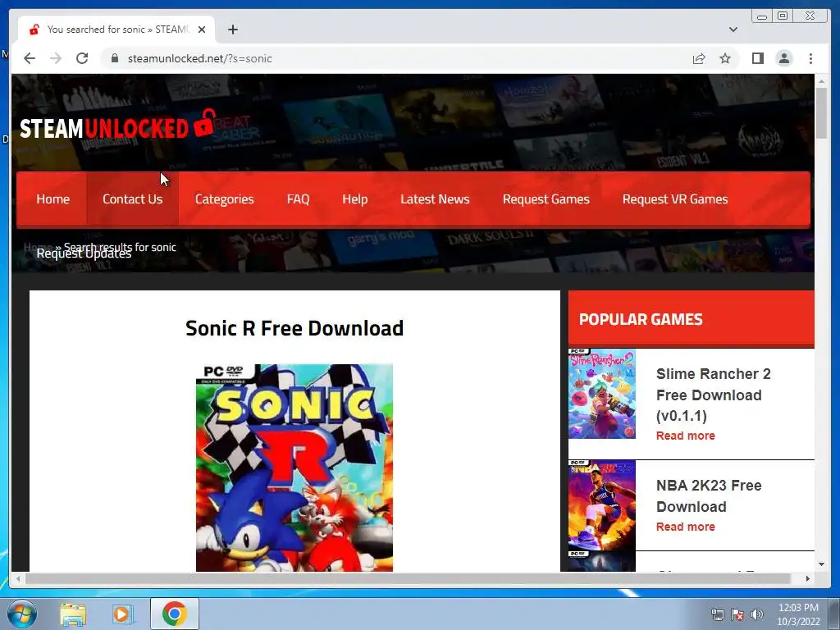Image resolution: width=840 pixels, height=630 pixels.
Task: Click the NBA 2K23 thumbnail
Action: pyautogui.click(x=601, y=505)
